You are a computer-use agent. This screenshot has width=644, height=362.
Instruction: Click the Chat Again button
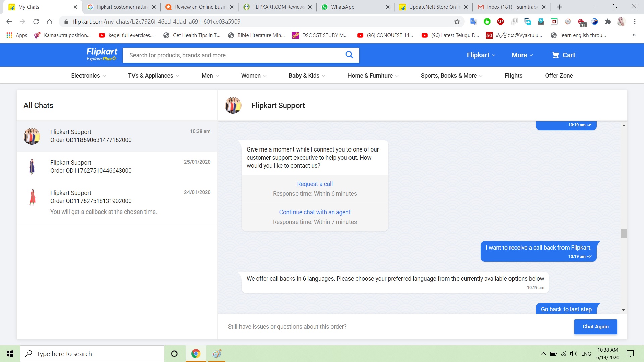[596, 327]
